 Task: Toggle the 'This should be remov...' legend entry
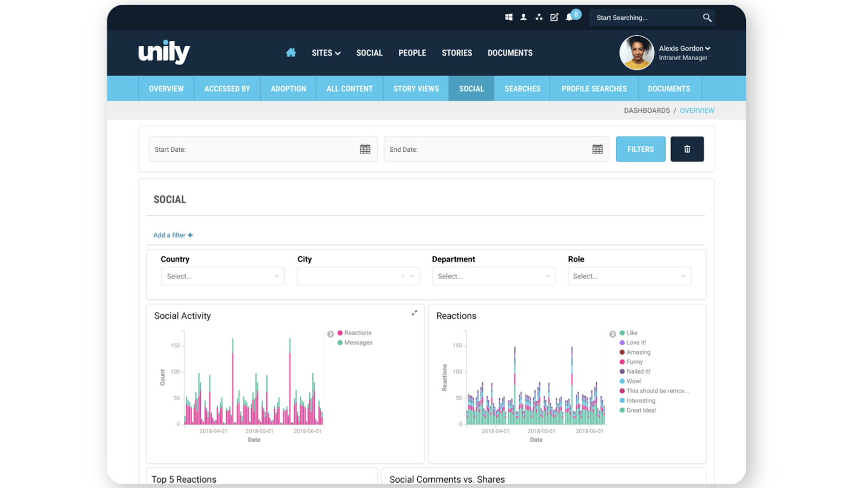[x=654, y=391]
